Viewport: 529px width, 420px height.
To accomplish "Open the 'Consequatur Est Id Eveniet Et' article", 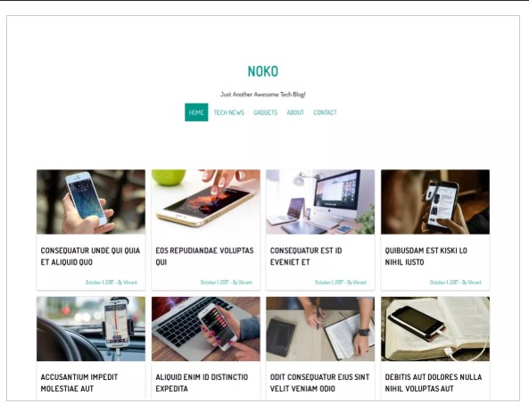I will [306, 256].
